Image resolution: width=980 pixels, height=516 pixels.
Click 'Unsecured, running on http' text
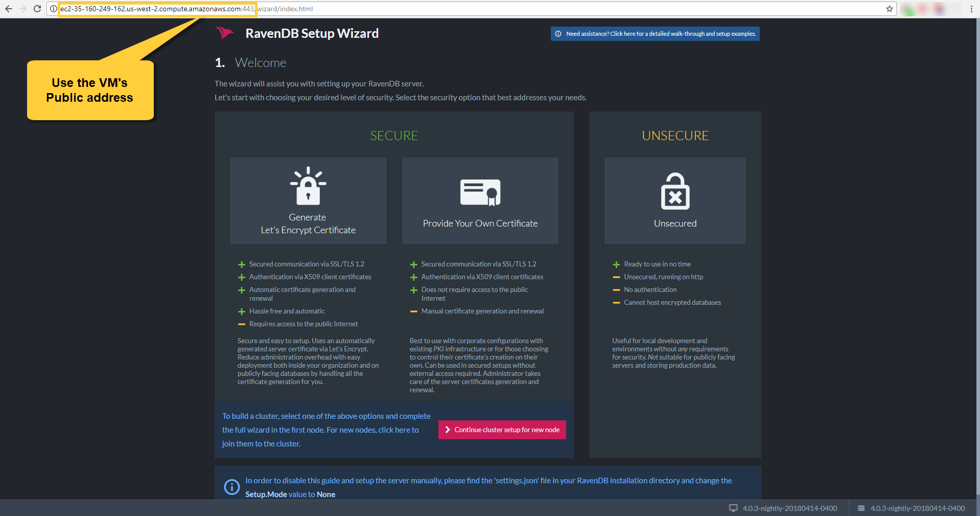[663, 277]
